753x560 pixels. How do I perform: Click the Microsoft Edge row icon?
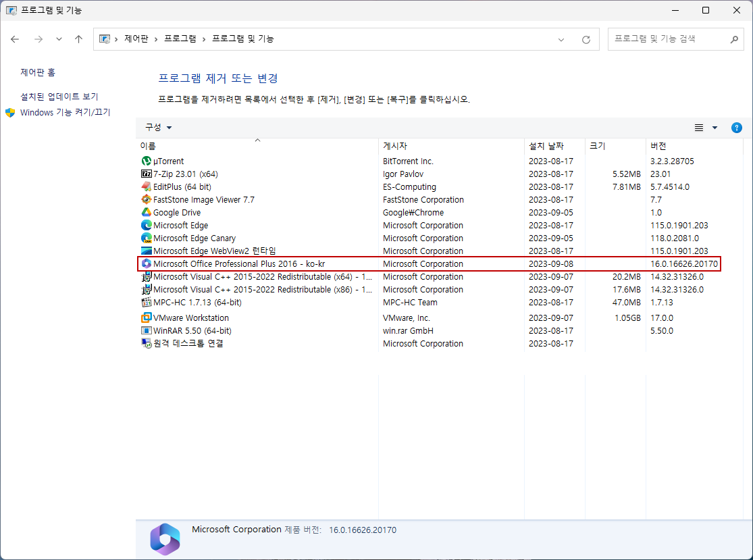click(147, 225)
